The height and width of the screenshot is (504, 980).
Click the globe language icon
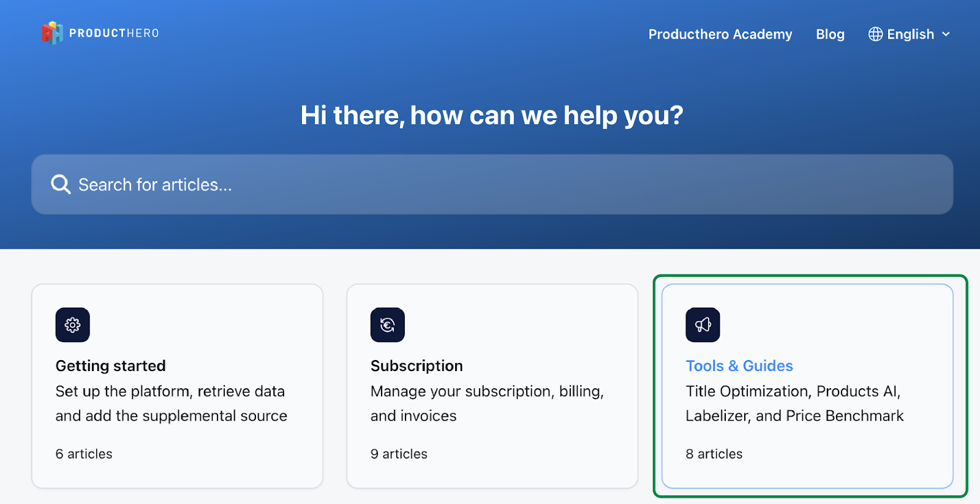pos(875,34)
